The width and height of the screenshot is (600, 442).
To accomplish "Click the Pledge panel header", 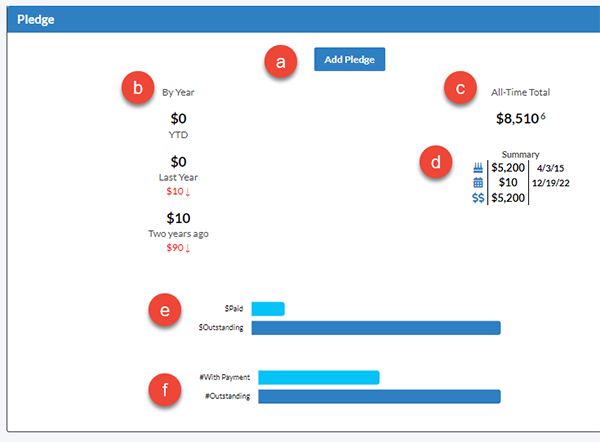I will pyautogui.click(x=303, y=19).
